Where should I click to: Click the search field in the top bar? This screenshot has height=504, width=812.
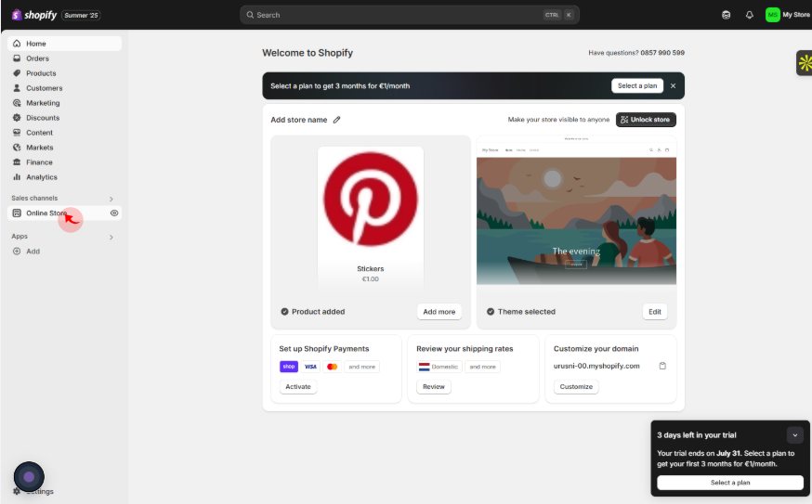click(x=409, y=15)
